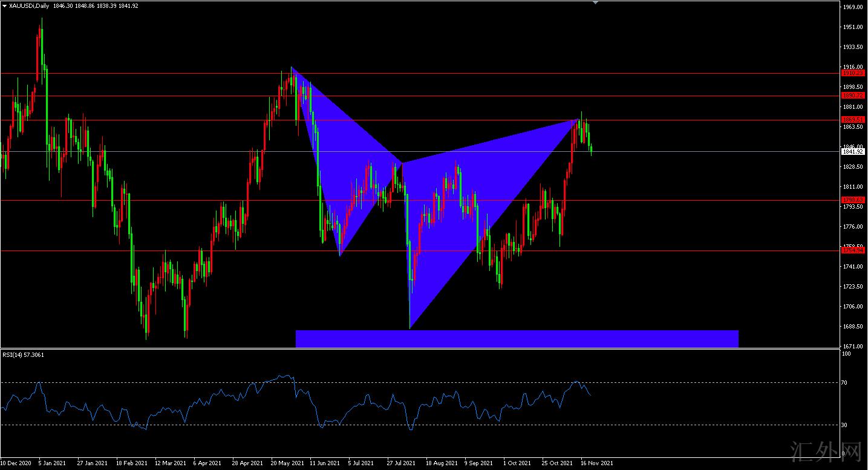Click the 10 Dec 2020 date marker
Screen dimensions: 868x470
point(16,463)
